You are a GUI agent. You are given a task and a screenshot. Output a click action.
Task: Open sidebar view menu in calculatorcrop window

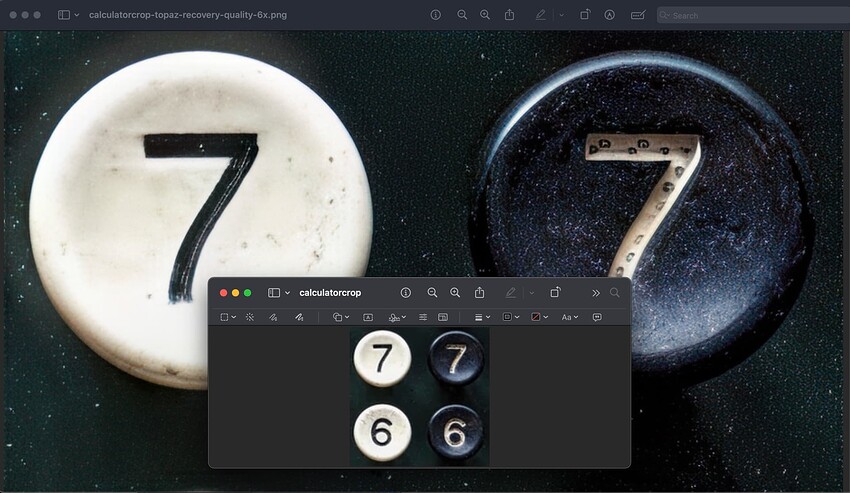pyautogui.click(x=279, y=293)
